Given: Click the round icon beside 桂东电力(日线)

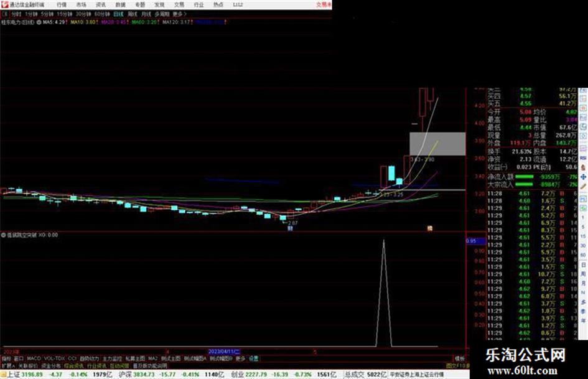Looking at the screenshot, I should coord(39,22).
